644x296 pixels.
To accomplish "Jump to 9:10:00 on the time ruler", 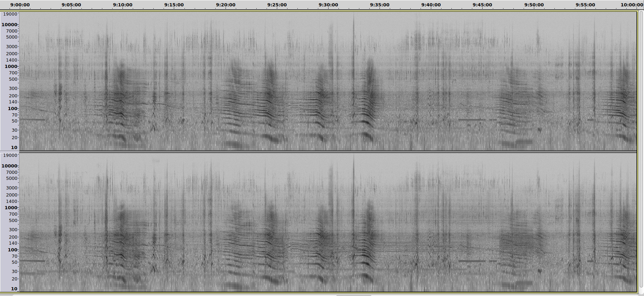I will 122,5.
